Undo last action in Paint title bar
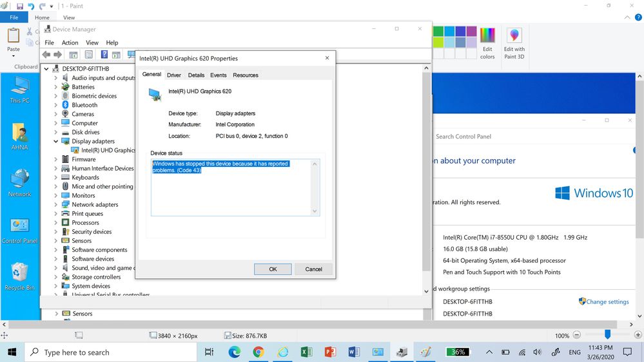This screenshot has height=362, width=644. (x=31, y=6)
